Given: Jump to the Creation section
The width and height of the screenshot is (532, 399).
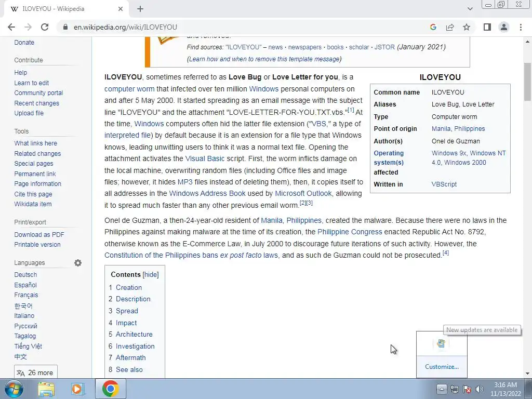Looking at the screenshot, I should [x=129, y=287].
